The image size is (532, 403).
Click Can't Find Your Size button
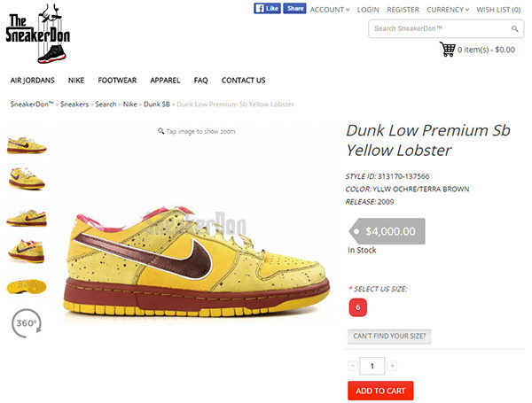tap(389, 337)
